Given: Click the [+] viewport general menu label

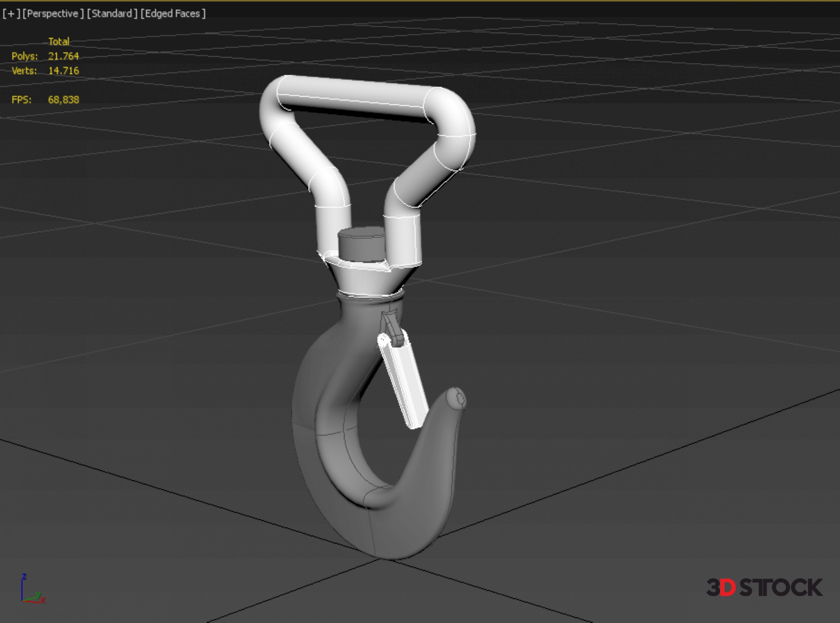Looking at the screenshot, I should (x=11, y=14).
